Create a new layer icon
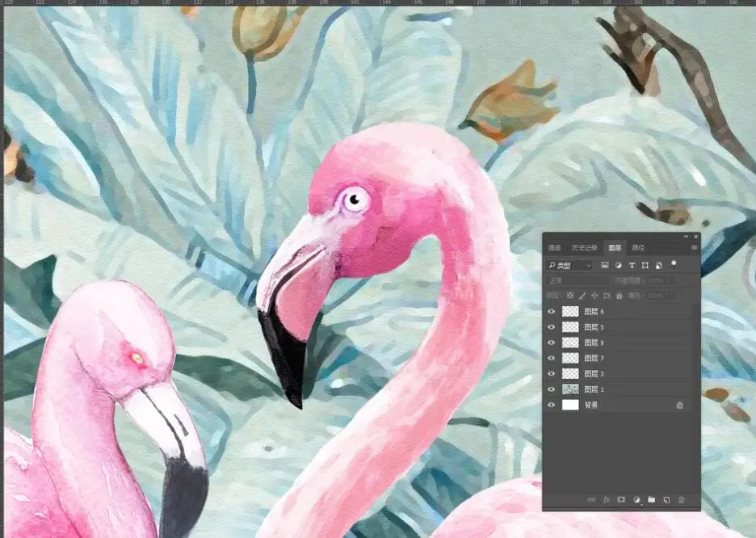 pyautogui.click(x=666, y=500)
